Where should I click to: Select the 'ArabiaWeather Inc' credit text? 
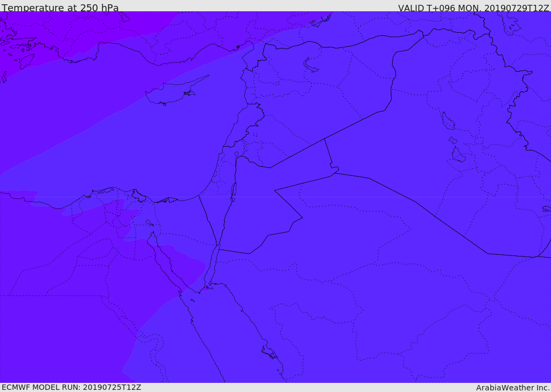point(512,388)
